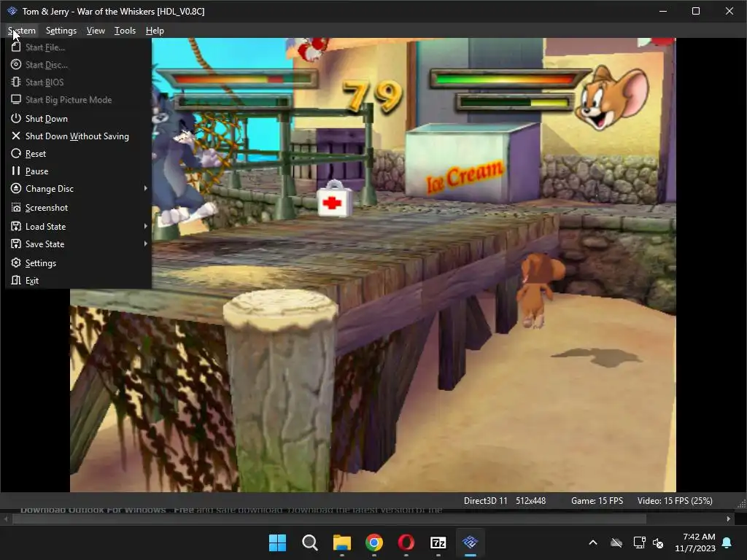Open taskbar Search magnifier
747x560 pixels.
point(309,542)
